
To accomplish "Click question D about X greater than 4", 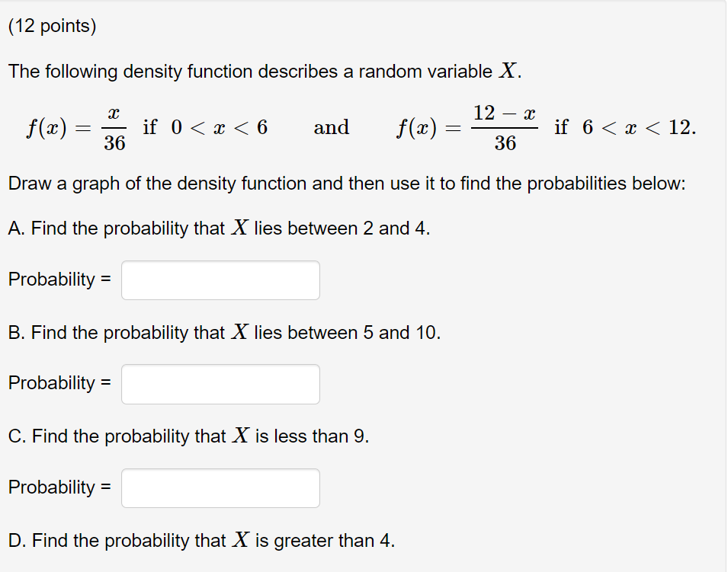I will (203, 541).
